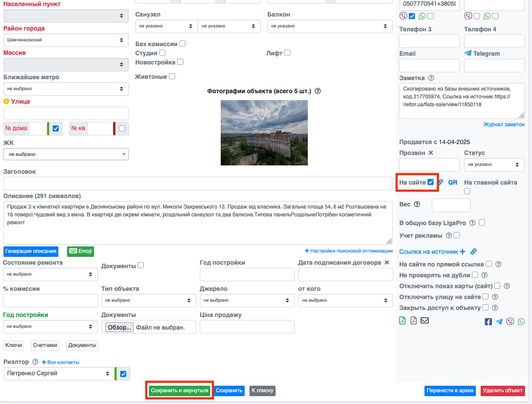This screenshot has width=532, height=404.
Task: Open the Район города dropdown
Action: click(66, 40)
